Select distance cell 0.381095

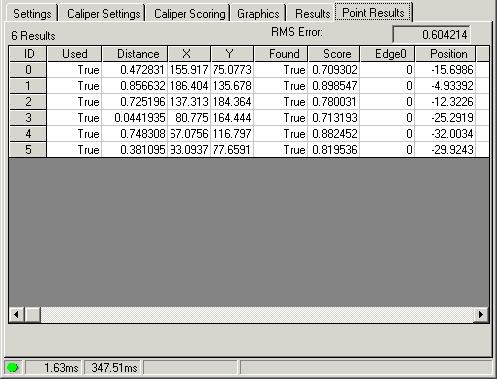(135, 150)
